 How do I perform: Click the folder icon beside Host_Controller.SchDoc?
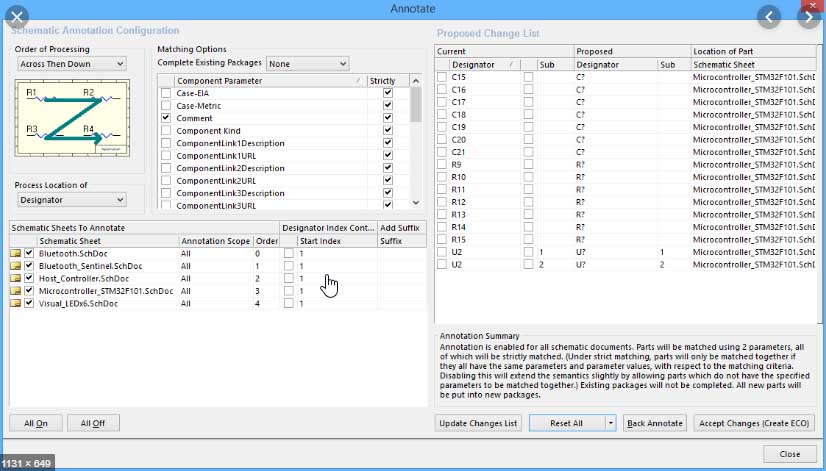[x=16, y=278]
